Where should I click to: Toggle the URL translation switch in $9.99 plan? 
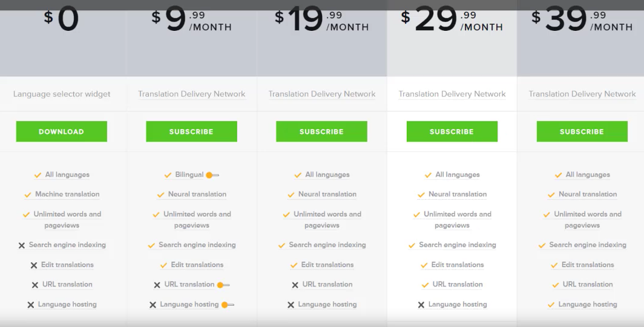pos(223,285)
